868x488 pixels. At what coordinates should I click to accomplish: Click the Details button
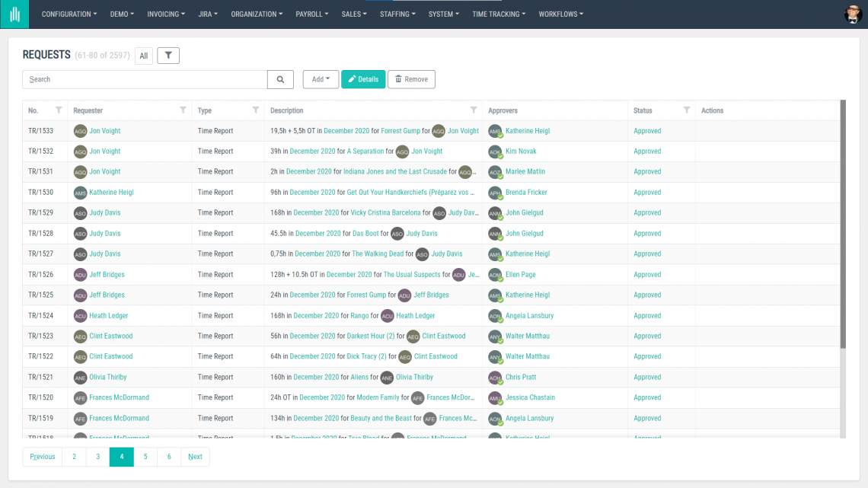click(x=363, y=79)
